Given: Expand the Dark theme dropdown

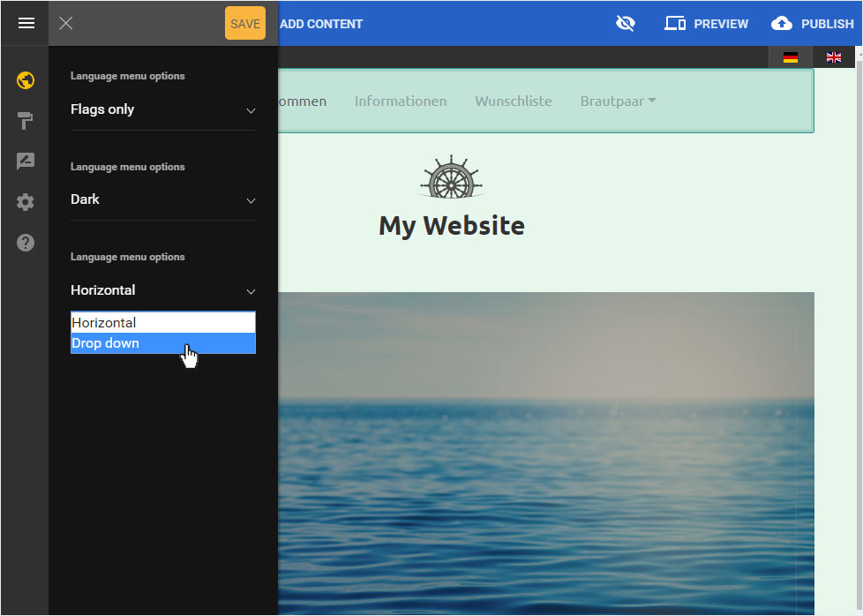Looking at the screenshot, I should tap(163, 199).
